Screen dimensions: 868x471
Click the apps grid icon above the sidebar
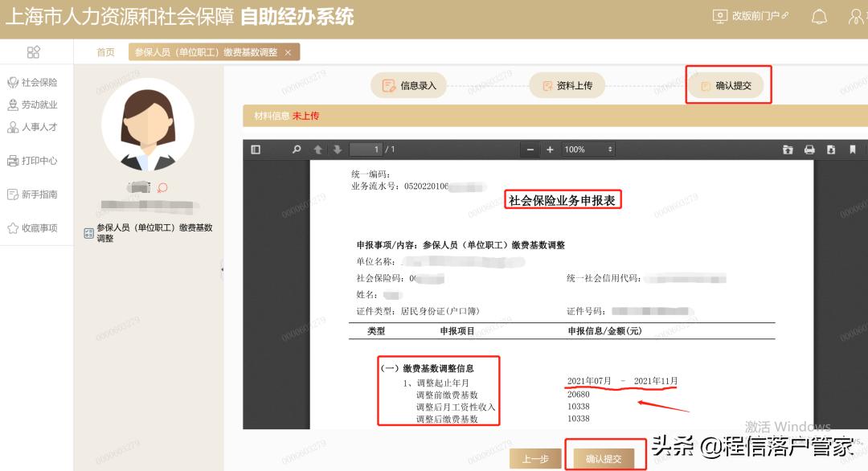click(34, 51)
